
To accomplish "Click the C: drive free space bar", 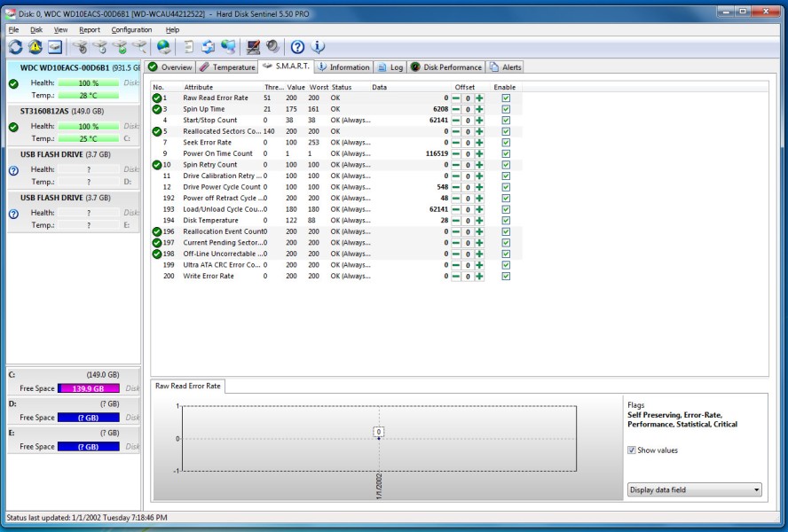I will (88, 389).
